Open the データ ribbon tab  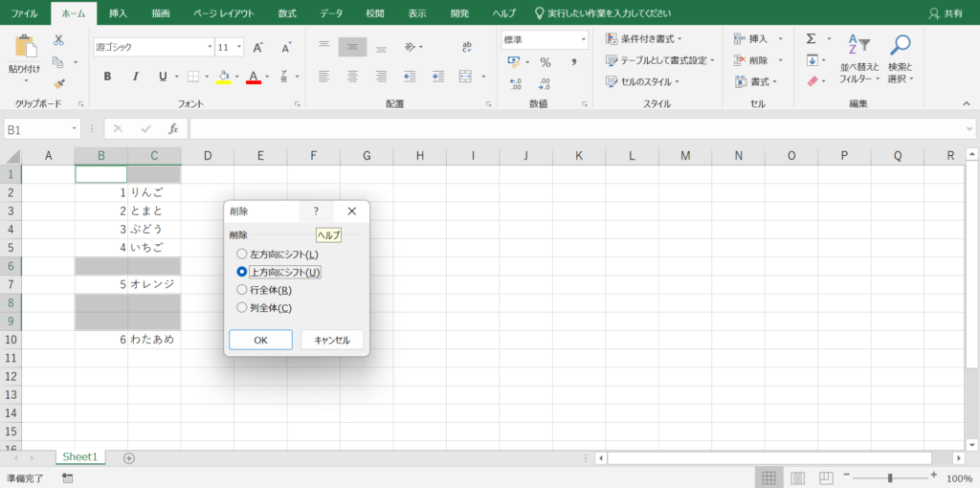(331, 13)
